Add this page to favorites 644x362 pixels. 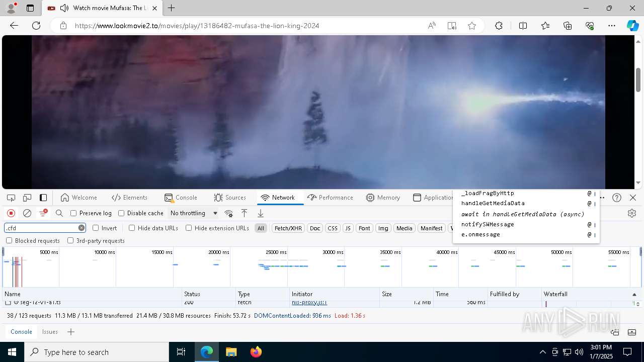coord(472,26)
